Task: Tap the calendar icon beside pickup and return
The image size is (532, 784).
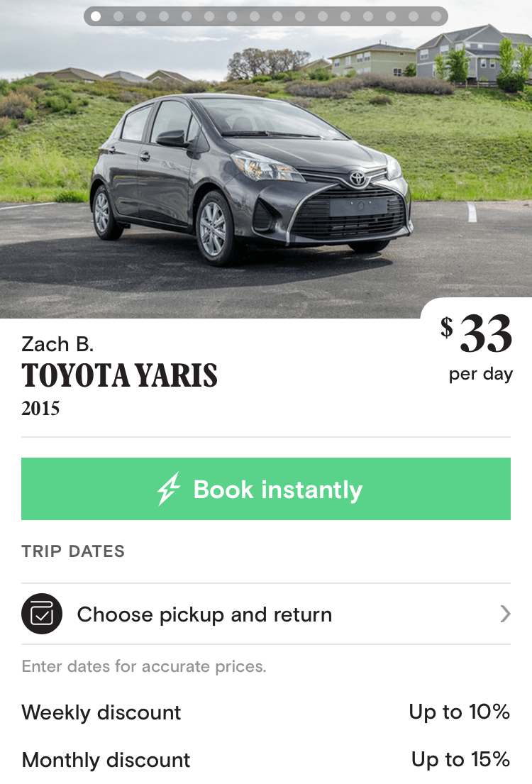Action: [42, 614]
